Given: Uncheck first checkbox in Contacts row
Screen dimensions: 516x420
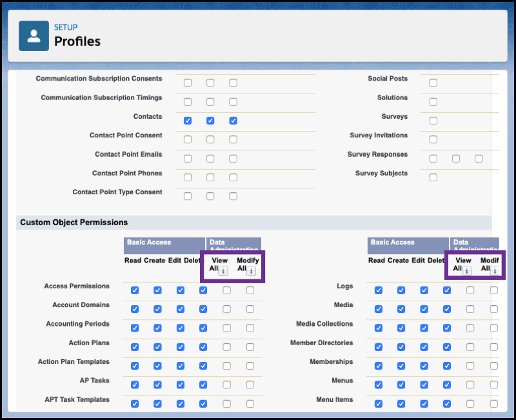Looking at the screenshot, I should tap(188, 121).
